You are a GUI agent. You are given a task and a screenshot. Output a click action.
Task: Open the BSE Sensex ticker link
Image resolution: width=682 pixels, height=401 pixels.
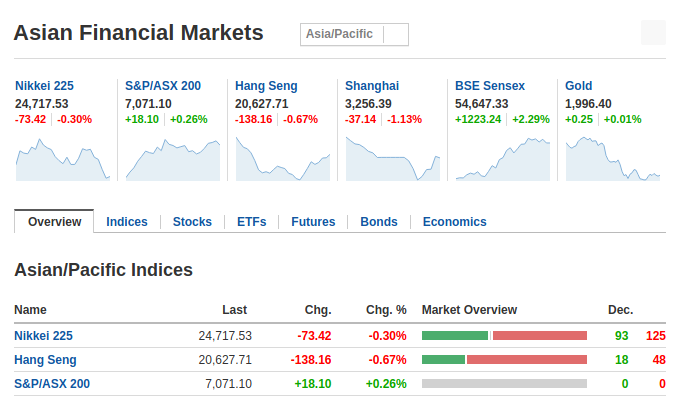point(490,86)
